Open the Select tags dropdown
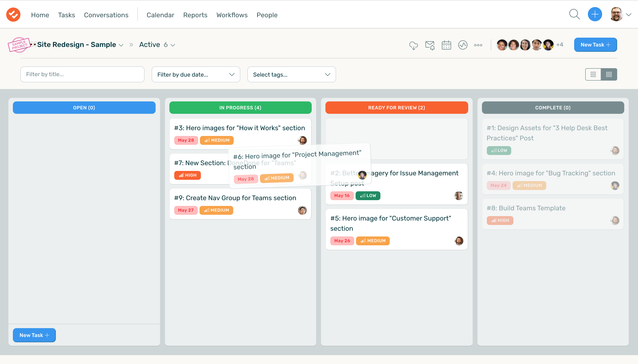638x364 pixels. click(291, 74)
